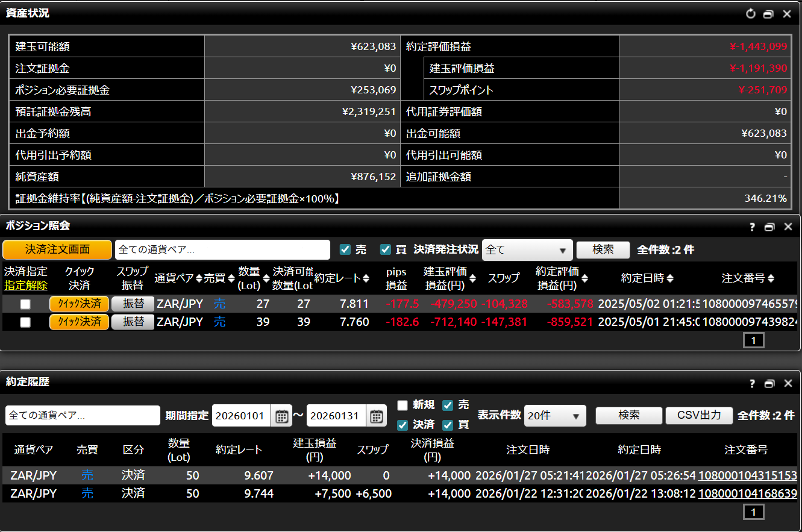Select the checkbox for the 27 Lot position
The height and width of the screenshot is (532, 802).
[x=25, y=304]
